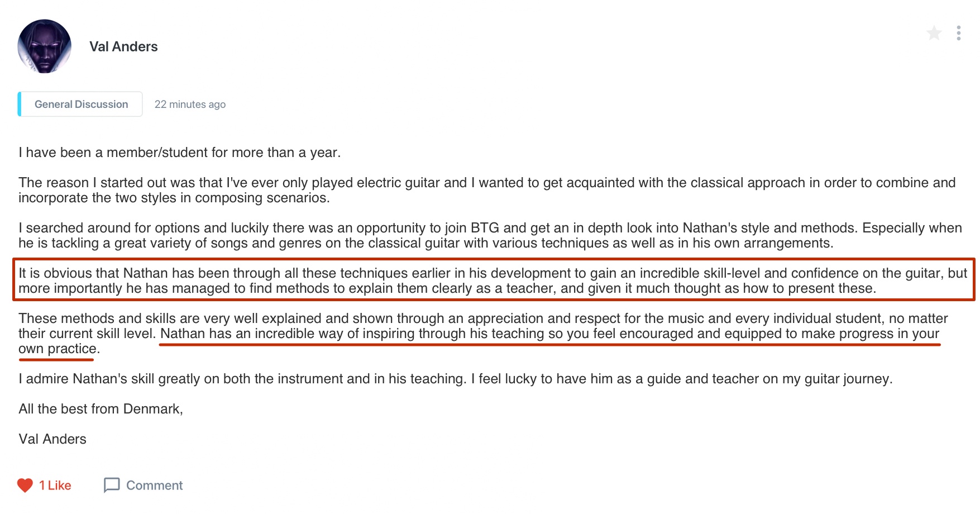Click the paragraph starting 'These methods and skills'
Screen dimensions: 980x523
pyautogui.click(x=484, y=334)
